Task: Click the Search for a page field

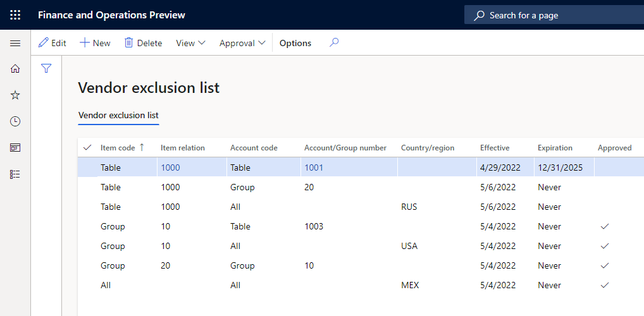Action: (557, 15)
